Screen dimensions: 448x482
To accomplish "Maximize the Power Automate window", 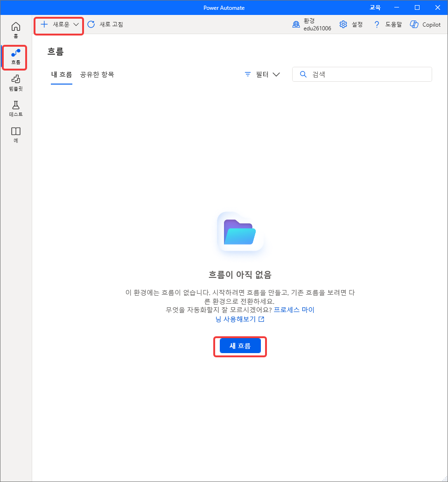I will click(417, 7).
